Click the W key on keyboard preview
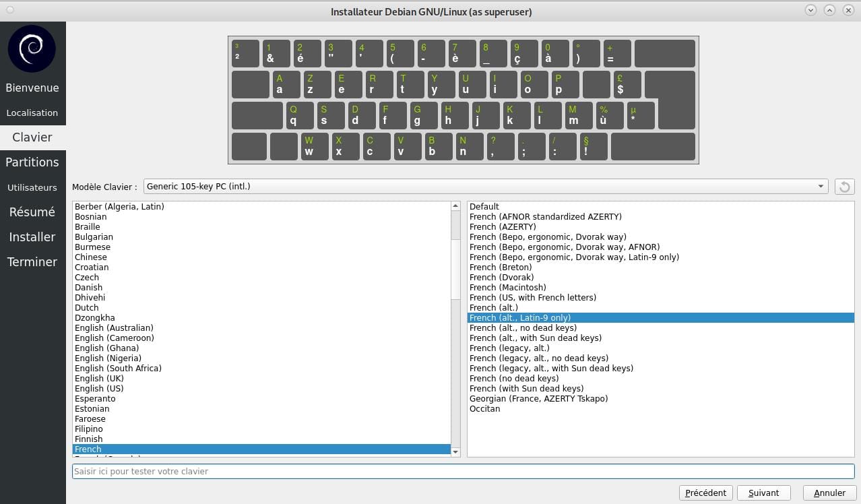 315,146
